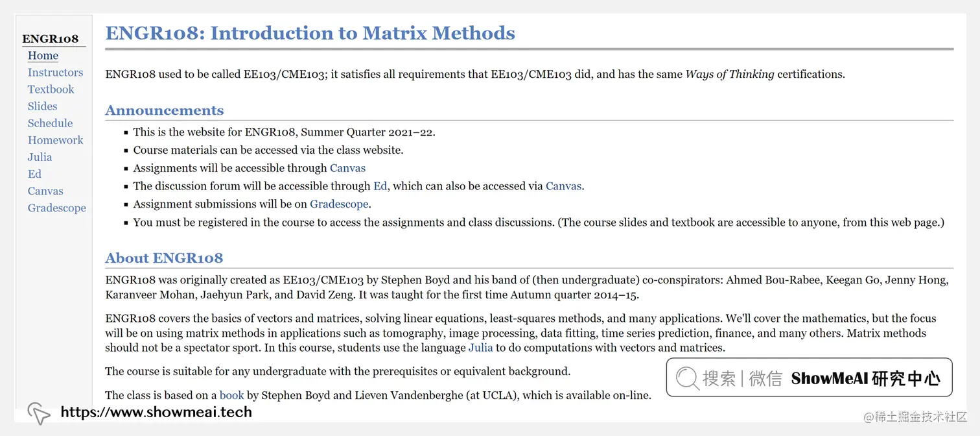The image size is (980, 436).
Task: Click the Ed discussion forum link
Action: coord(380,186)
